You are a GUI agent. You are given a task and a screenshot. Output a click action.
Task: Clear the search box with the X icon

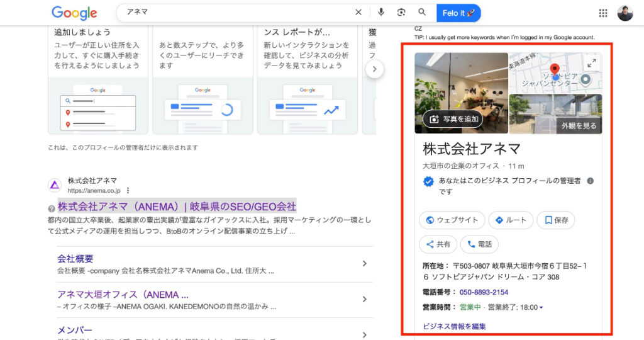point(358,13)
